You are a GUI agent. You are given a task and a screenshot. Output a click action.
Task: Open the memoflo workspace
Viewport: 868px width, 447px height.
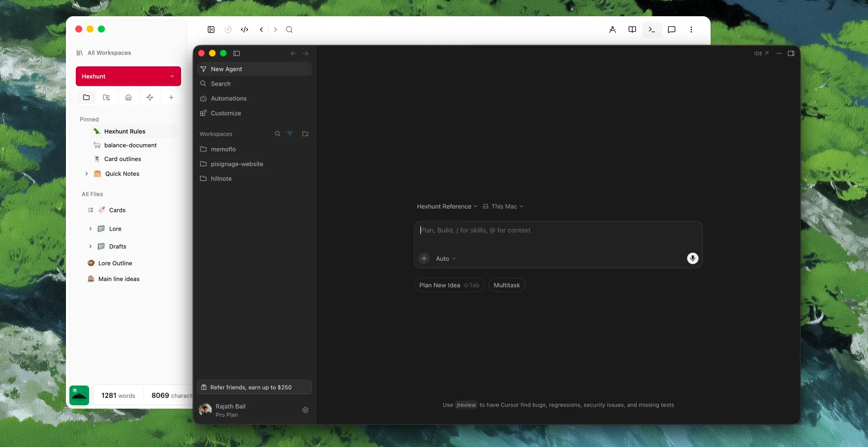[x=254, y=149]
